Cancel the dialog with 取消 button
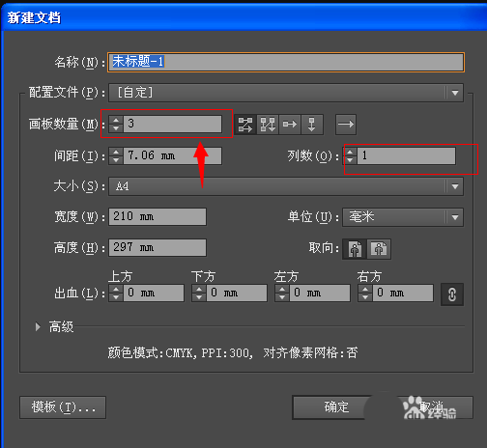 pos(432,407)
